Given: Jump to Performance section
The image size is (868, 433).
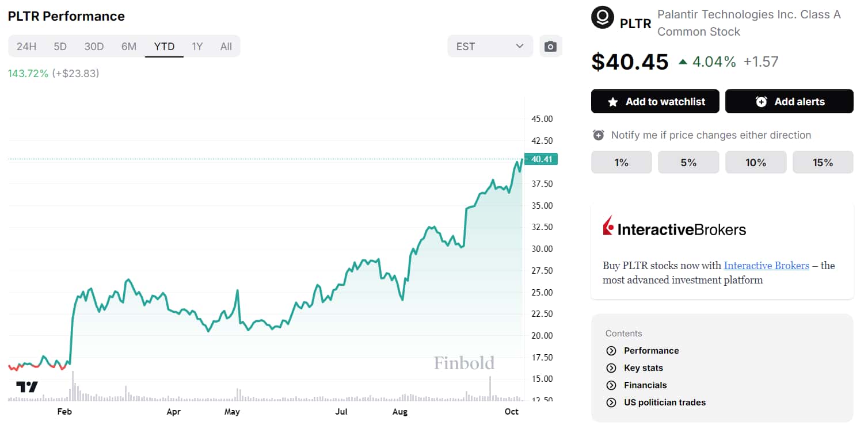Looking at the screenshot, I should tap(651, 351).
